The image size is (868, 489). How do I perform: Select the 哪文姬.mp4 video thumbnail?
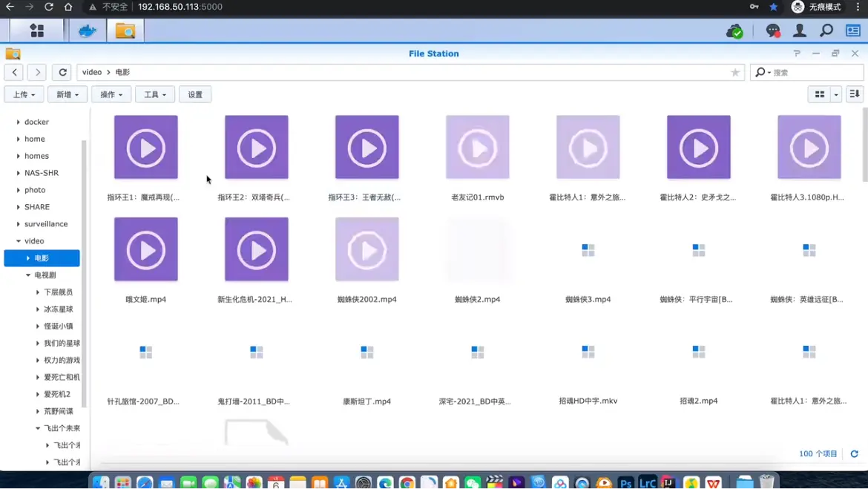pyautogui.click(x=146, y=249)
